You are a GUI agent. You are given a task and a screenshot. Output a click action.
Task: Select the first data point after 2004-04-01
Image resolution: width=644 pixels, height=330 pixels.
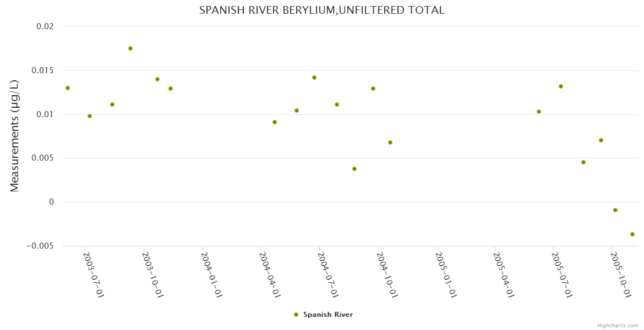(x=275, y=122)
